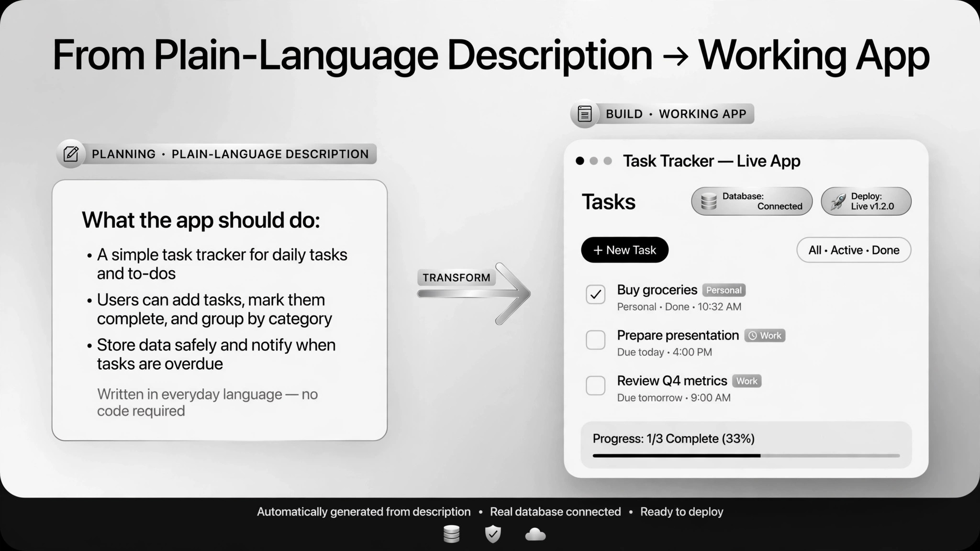The width and height of the screenshot is (980, 551).
Task: Click the TRANSFORM label
Action: [x=456, y=278]
